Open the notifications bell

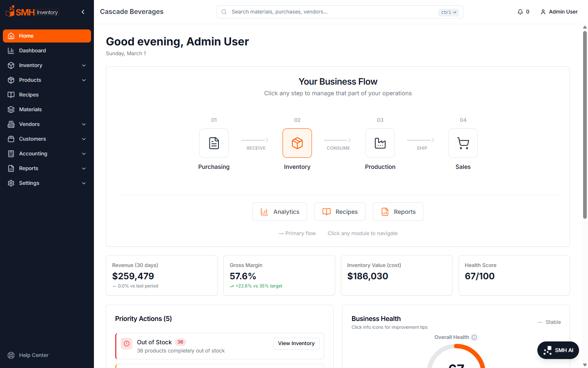523,12
